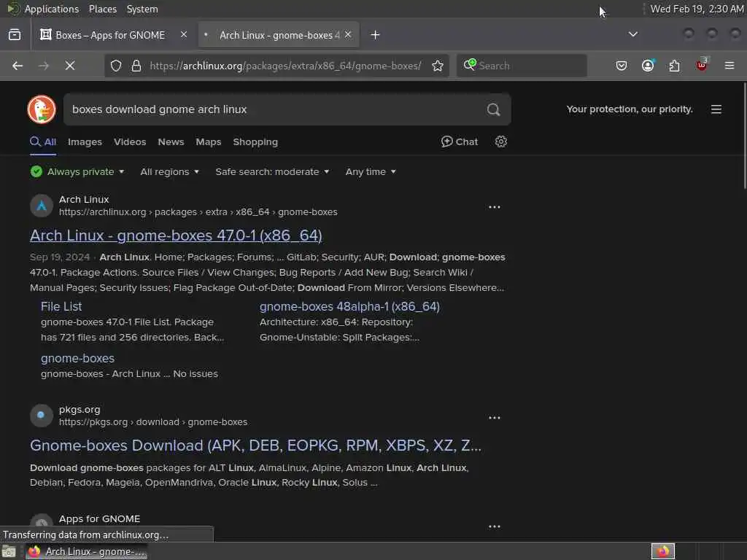
Task: Click the archlinux.org breadcrumb URL of first result
Action: click(x=198, y=212)
